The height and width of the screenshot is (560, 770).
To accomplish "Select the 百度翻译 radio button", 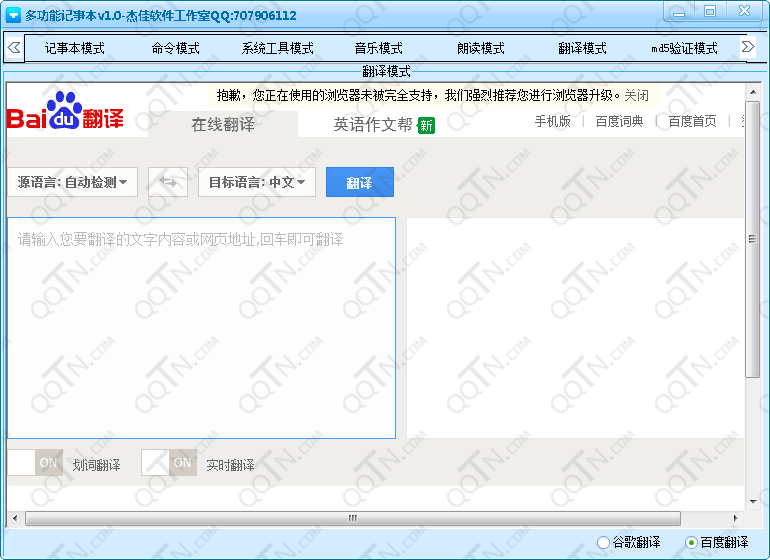I will [x=691, y=542].
